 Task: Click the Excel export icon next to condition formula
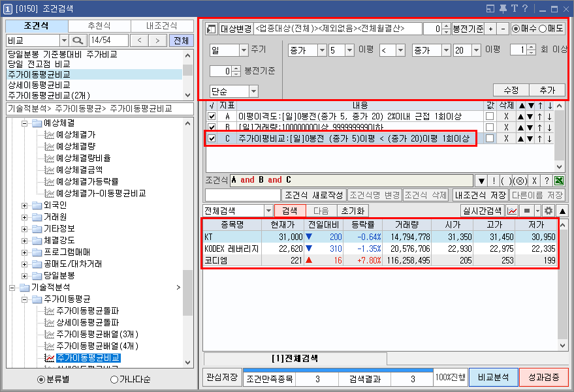(x=559, y=181)
